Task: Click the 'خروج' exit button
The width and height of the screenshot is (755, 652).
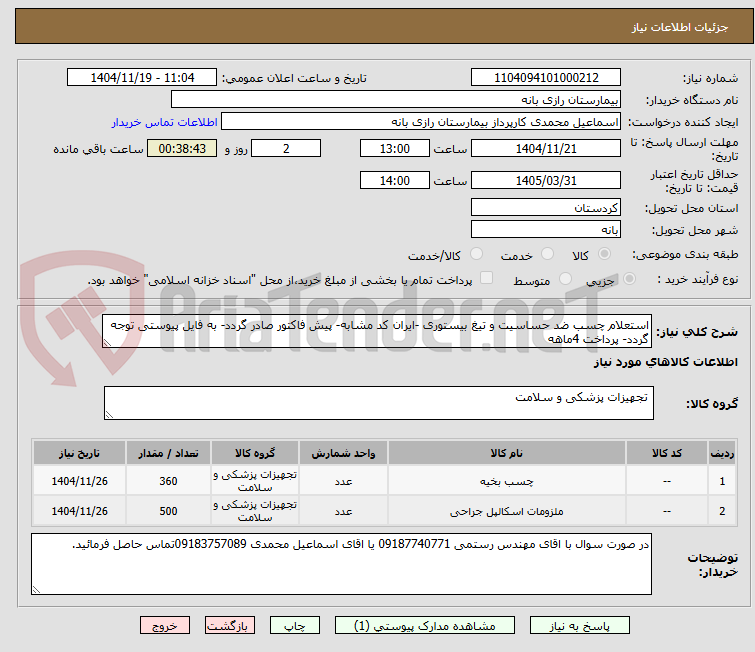Action: (x=165, y=626)
